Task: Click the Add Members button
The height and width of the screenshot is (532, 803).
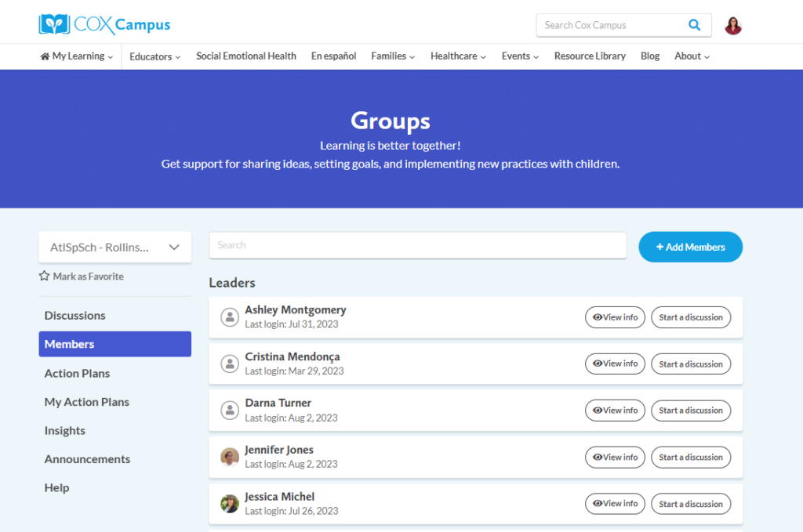Action: pyautogui.click(x=690, y=247)
